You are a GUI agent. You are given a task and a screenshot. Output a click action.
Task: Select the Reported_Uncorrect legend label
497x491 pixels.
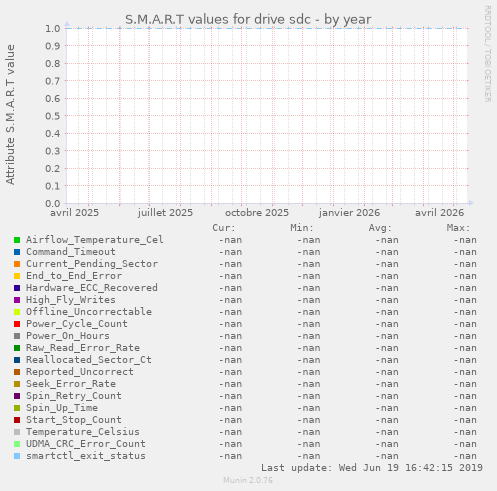80,372
